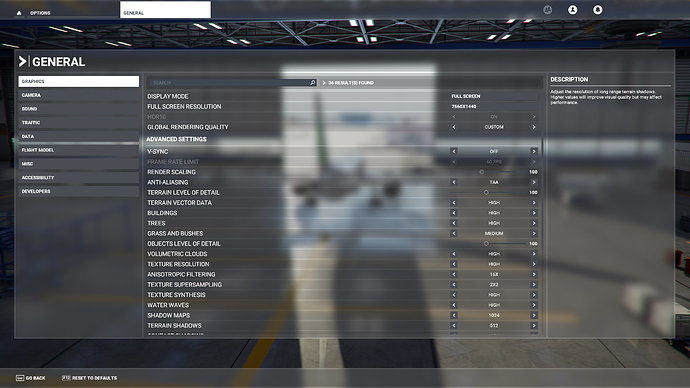The height and width of the screenshot is (388, 690).
Task: Open Full Screen Resolution 2560x1440 selector
Action: [494, 106]
